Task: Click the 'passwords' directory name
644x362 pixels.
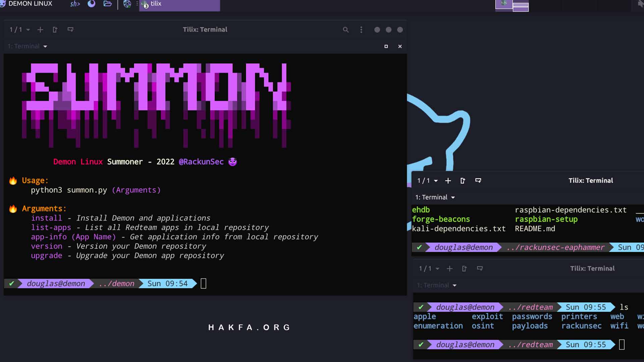Action: pyautogui.click(x=532, y=317)
